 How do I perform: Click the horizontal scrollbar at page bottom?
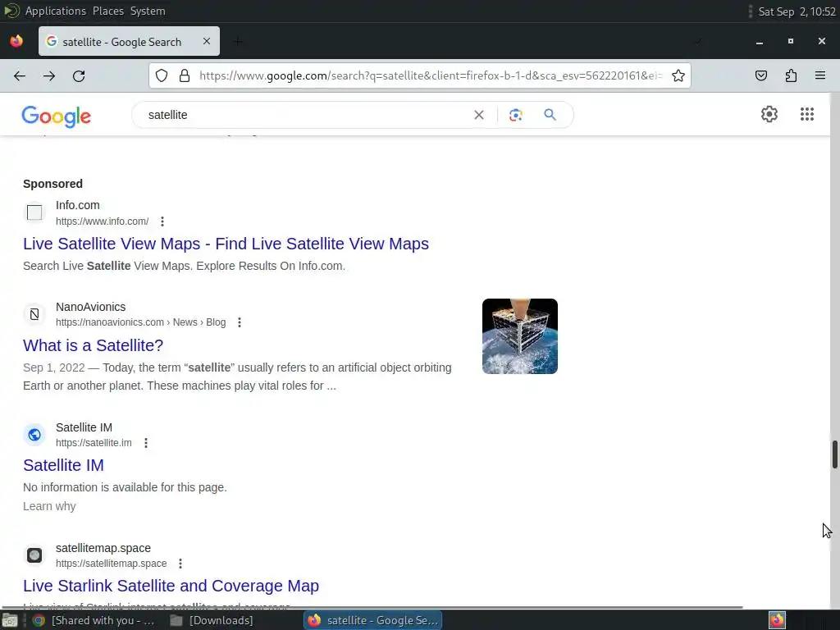tap(372, 607)
